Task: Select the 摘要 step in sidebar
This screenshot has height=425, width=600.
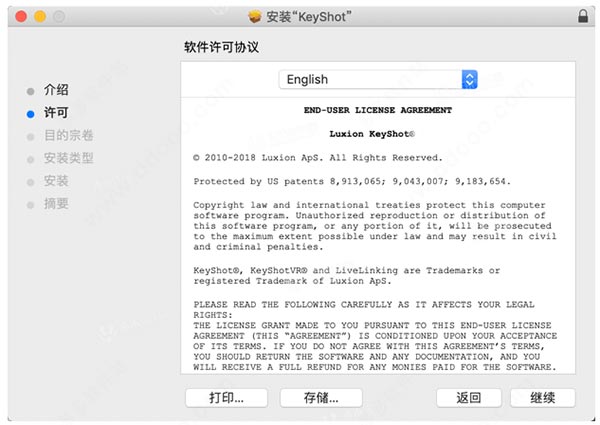Action: pyautogui.click(x=56, y=204)
